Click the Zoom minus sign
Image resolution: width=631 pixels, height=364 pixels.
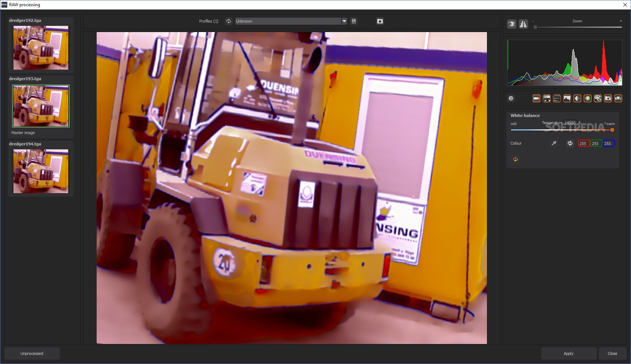tap(533, 21)
